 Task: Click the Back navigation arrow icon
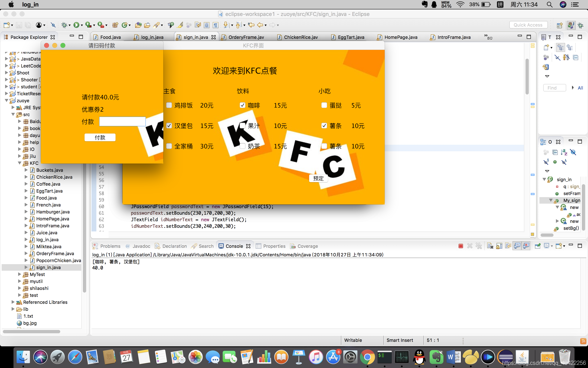260,25
